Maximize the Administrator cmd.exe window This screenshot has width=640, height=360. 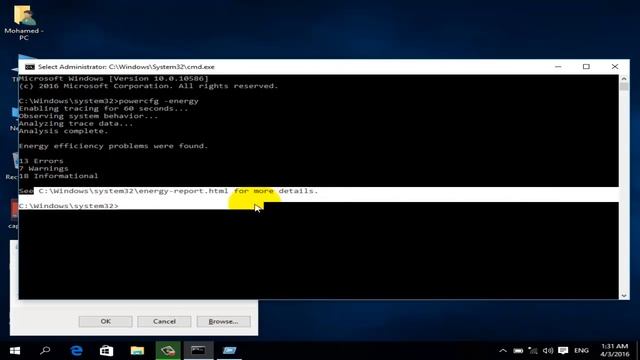point(586,67)
